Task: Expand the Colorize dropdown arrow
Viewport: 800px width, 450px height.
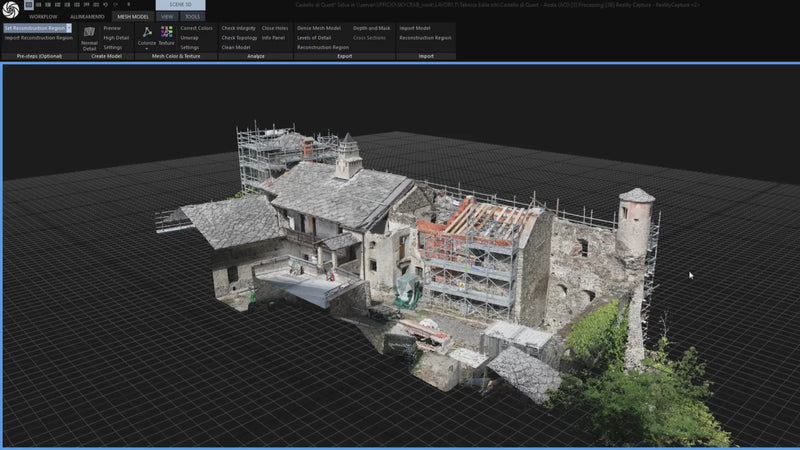Action: (146, 49)
